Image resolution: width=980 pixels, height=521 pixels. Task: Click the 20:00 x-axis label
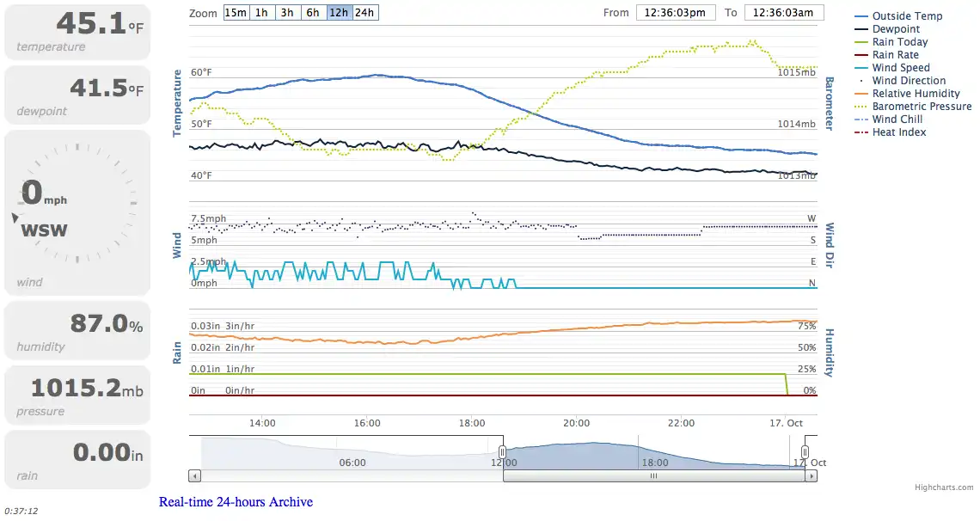[576, 423]
